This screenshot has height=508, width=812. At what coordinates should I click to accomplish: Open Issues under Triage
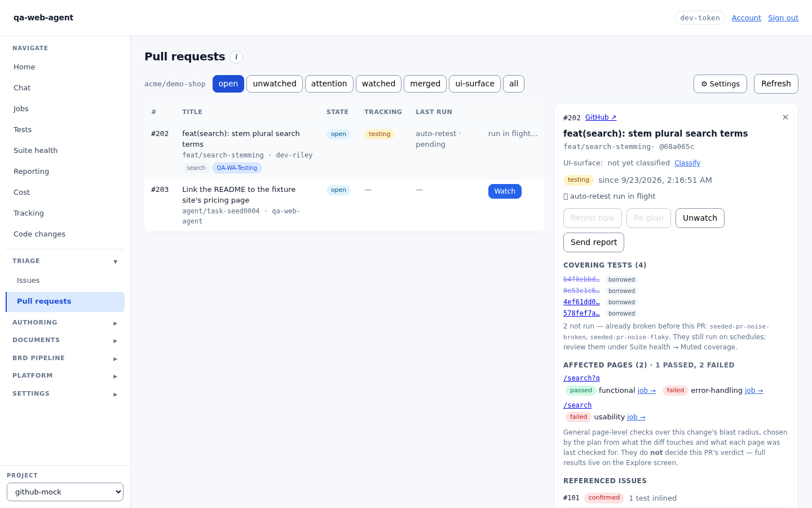click(65, 281)
